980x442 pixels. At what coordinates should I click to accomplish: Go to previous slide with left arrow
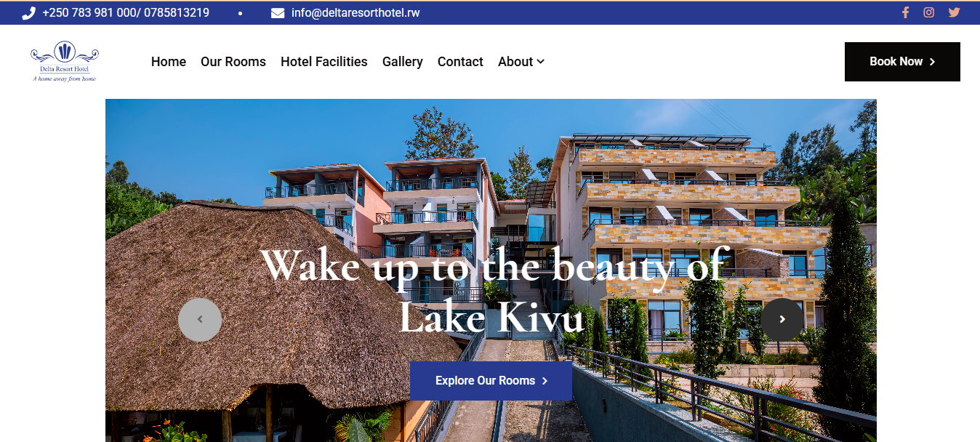pos(200,319)
